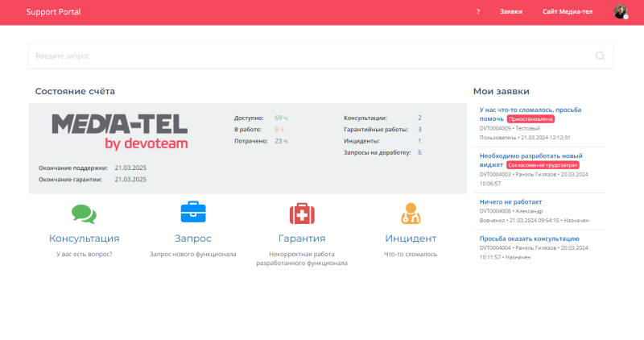Focus the Введите запрос search field
Screen dimensions: 644x340
(x=320, y=56)
